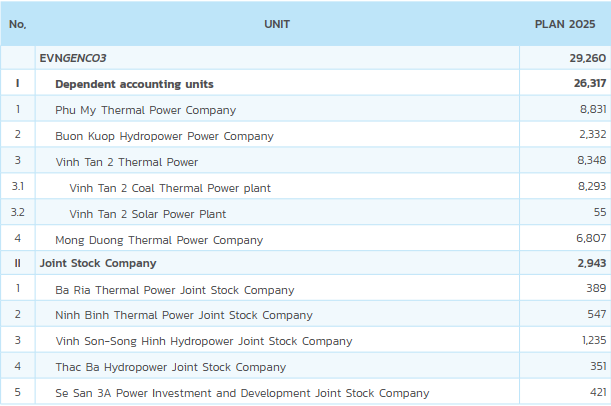Viewport: 611px width, 406px height.
Task: Select the value 8,348
Action: click(592, 160)
